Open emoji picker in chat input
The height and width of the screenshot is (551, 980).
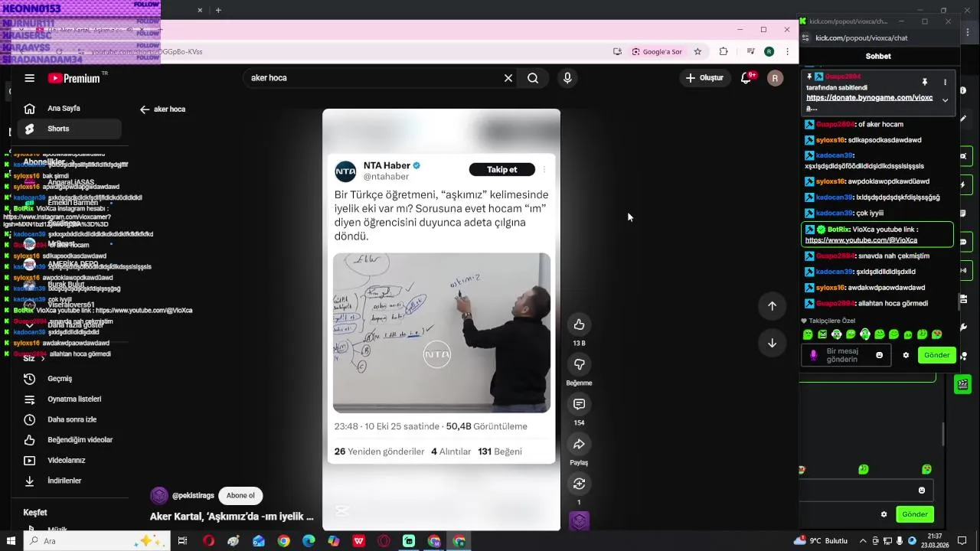click(x=879, y=355)
